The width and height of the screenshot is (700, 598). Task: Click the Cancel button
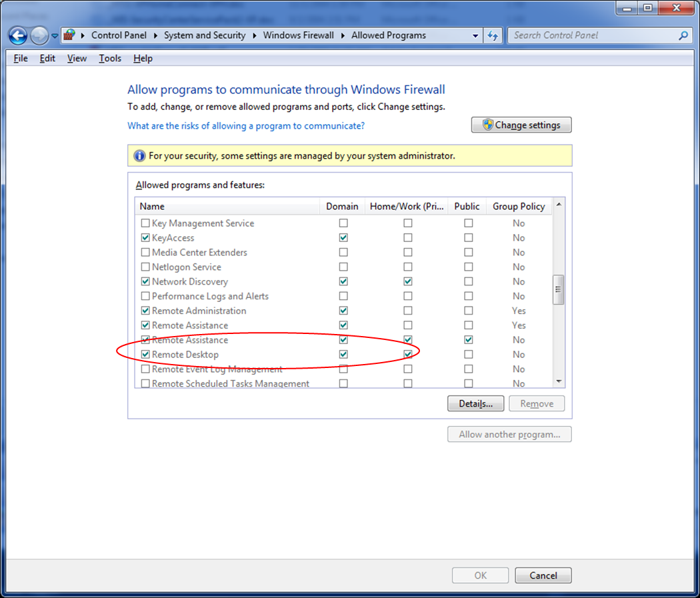tap(543, 575)
